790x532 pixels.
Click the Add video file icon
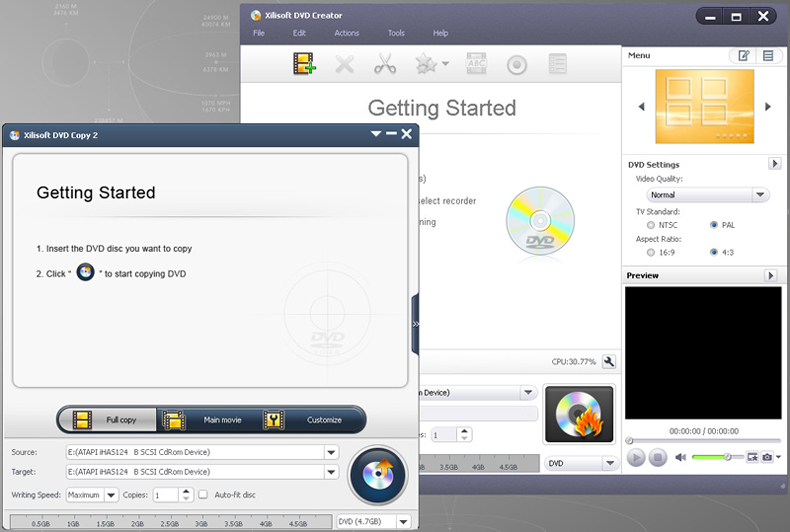click(305, 65)
